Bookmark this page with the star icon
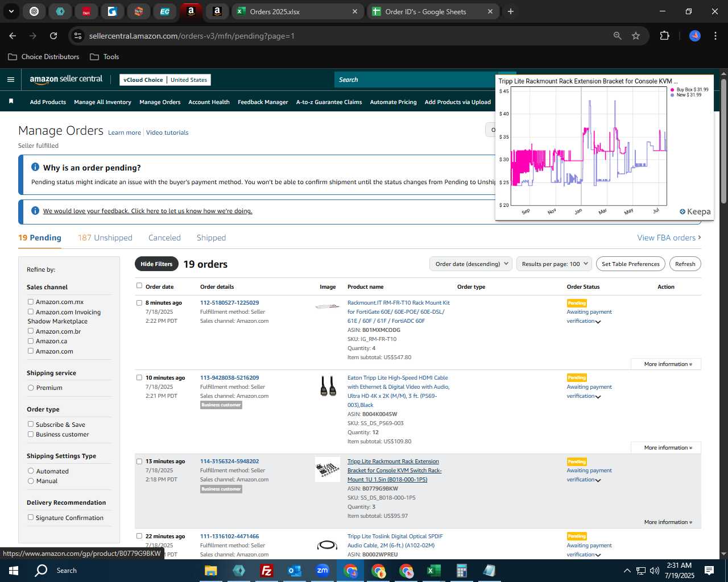The image size is (728, 582). click(x=636, y=36)
